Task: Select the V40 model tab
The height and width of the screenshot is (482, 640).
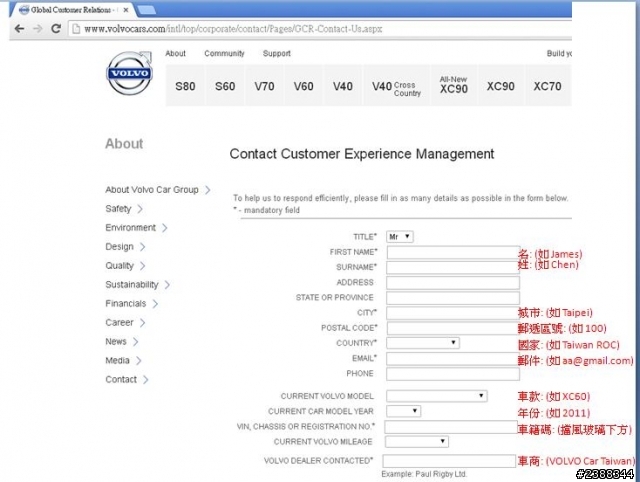Action: pos(342,86)
